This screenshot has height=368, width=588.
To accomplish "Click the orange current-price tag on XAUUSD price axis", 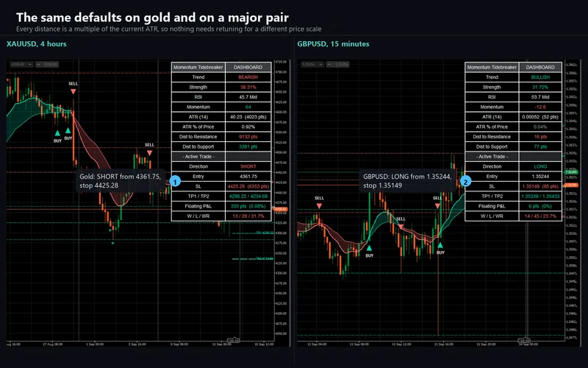I will (x=280, y=209).
